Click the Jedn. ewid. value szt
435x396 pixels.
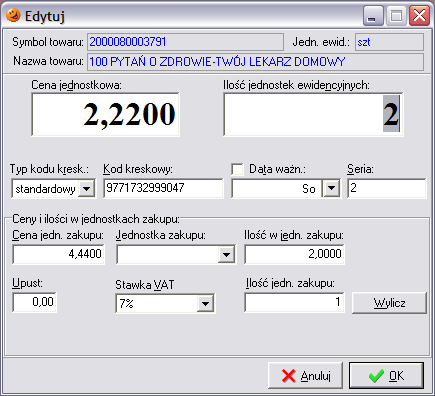click(389, 42)
